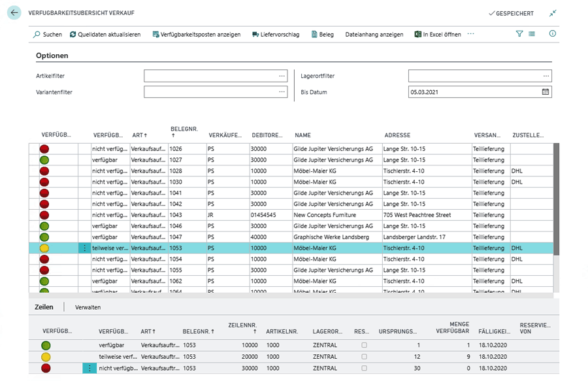
Task: Open Artikelfilter lookup ellipsis
Action: (x=282, y=76)
